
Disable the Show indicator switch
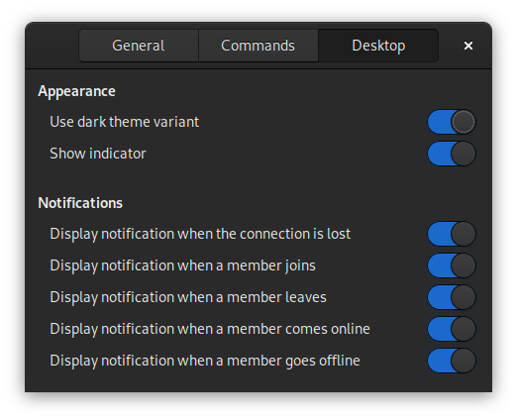(x=452, y=154)
